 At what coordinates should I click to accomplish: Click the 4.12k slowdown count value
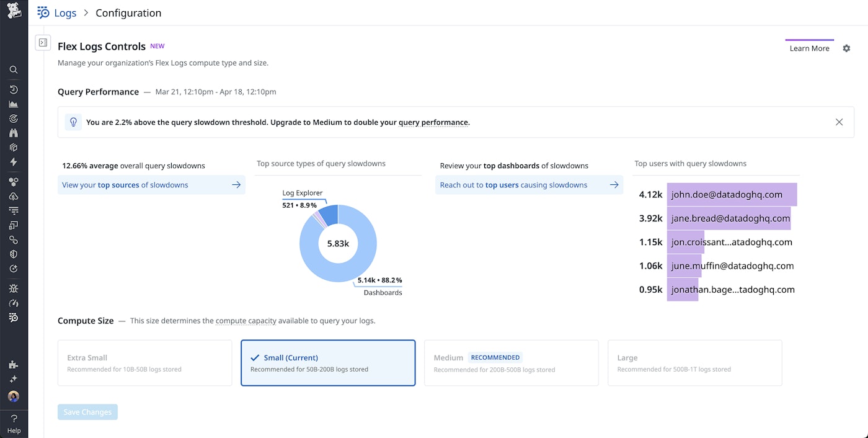[651, 195]
